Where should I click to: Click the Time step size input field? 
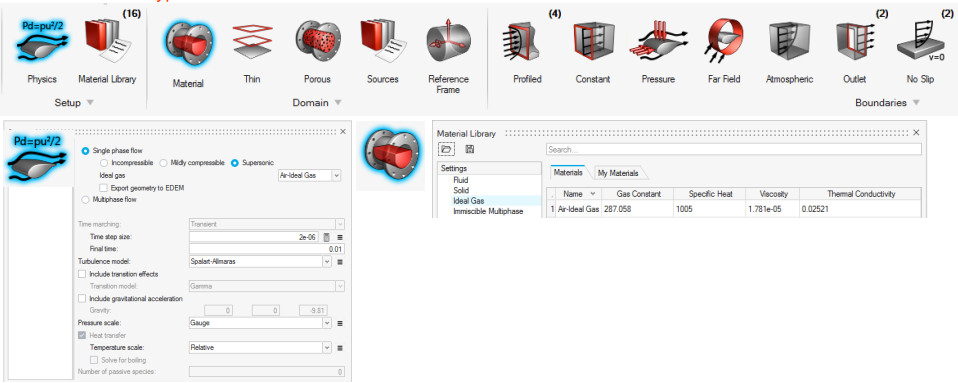(255, 237)
